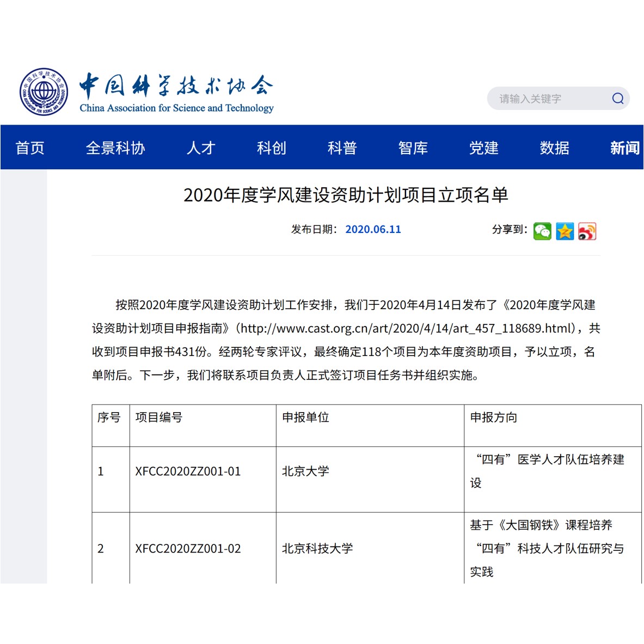Select the 科创 menu item

coord(271,148)
